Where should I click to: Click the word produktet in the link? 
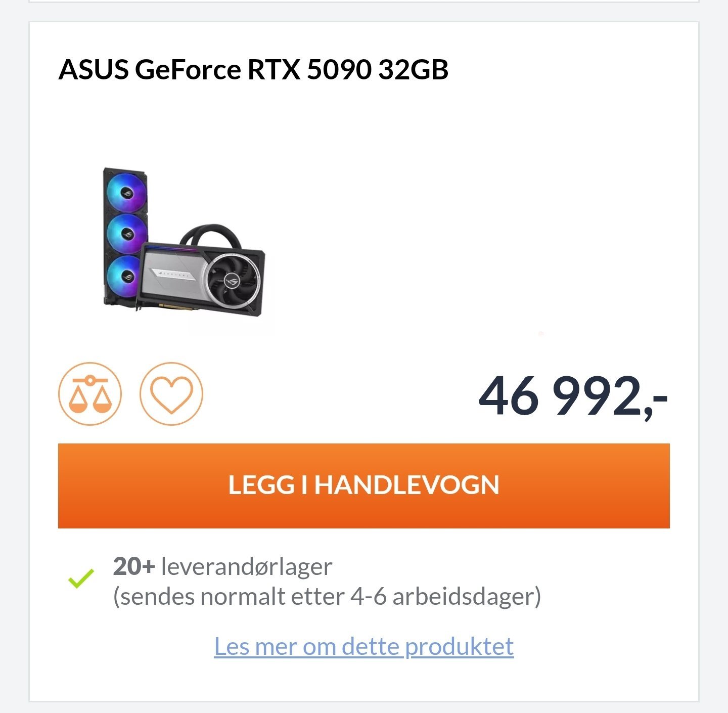click(460, 646)
